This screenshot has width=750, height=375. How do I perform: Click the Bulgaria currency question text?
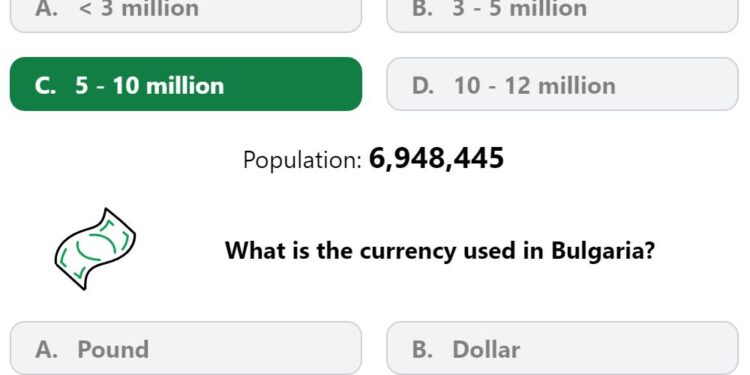click(440, 251)
